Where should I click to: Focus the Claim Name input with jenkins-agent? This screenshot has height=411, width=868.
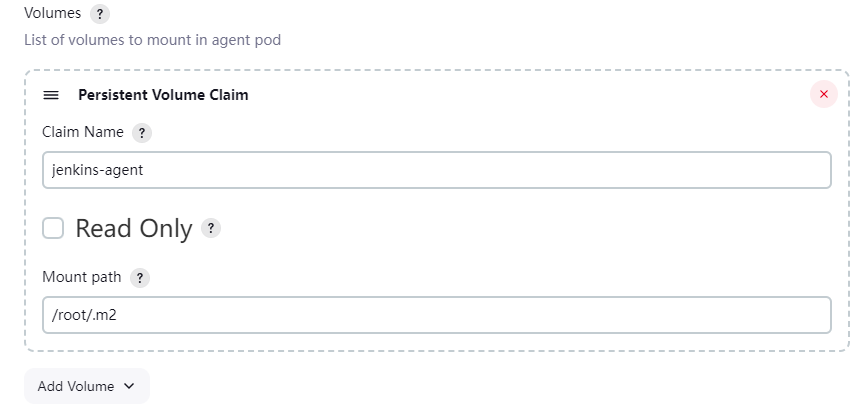[437, 170]
